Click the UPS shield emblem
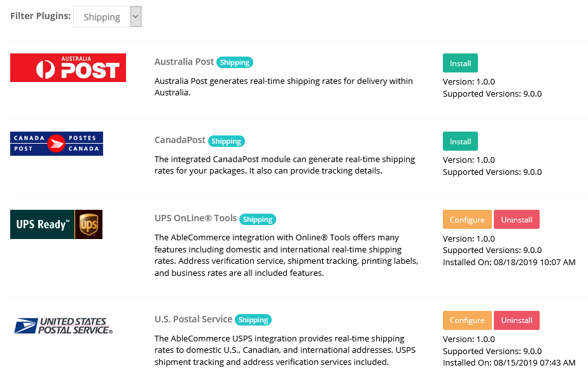588x377 pixels. 89,224
